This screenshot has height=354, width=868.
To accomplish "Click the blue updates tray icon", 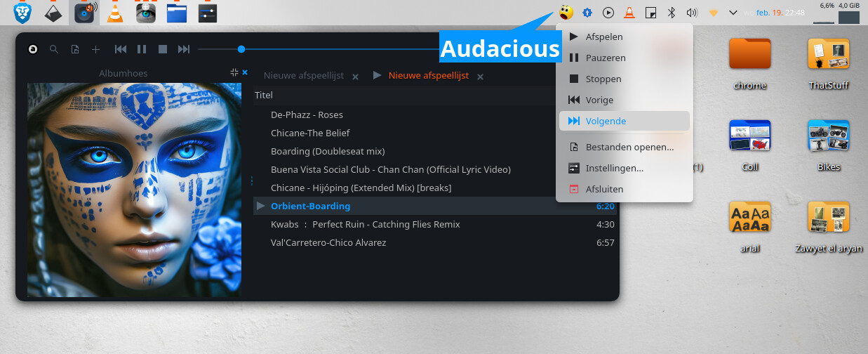I will point(587,13).
